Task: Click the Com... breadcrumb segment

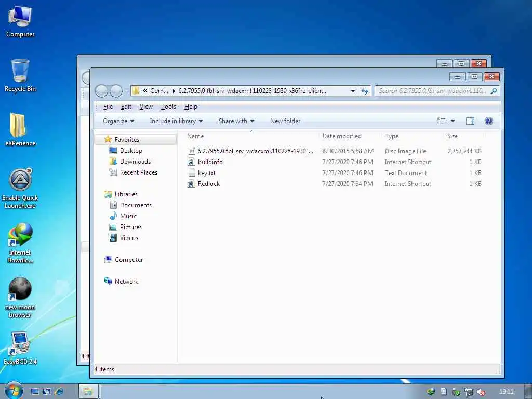Action: tap(159, 91)
